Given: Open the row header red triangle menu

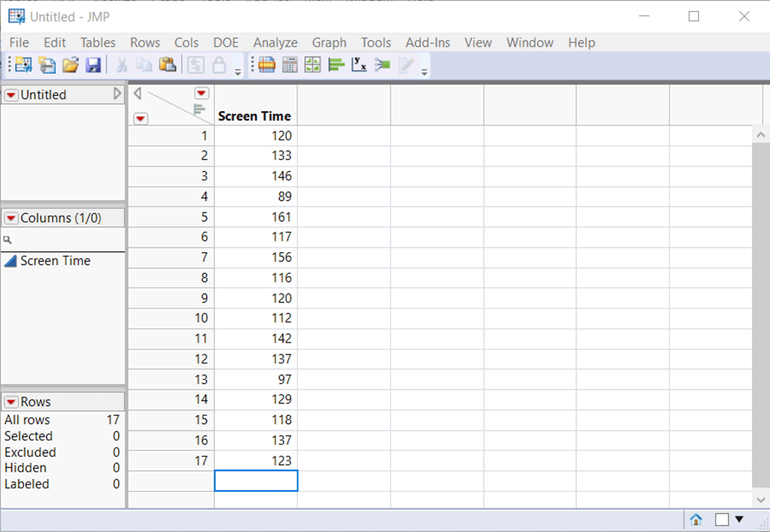Looking at the screenshot, I should (140, 118).
